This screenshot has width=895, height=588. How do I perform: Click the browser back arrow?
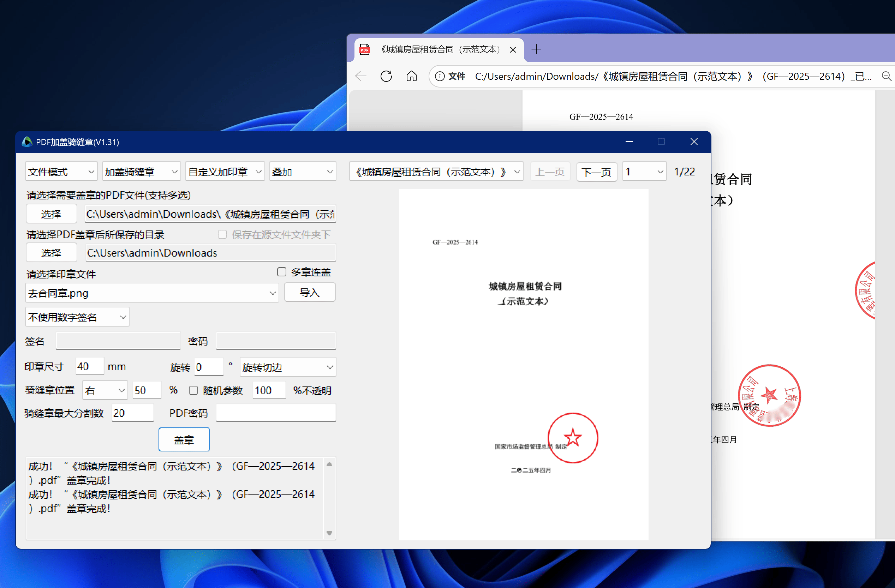[x=360, y=76]
